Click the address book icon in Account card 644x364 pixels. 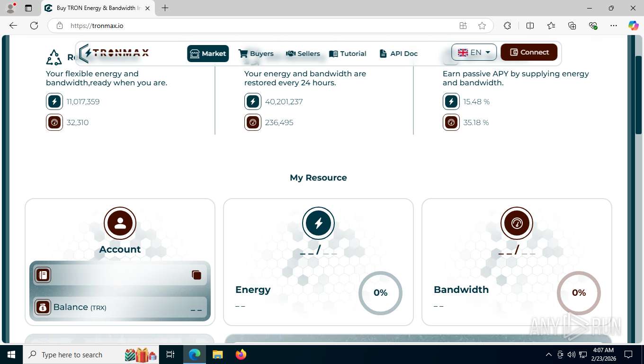pos(43,275)
